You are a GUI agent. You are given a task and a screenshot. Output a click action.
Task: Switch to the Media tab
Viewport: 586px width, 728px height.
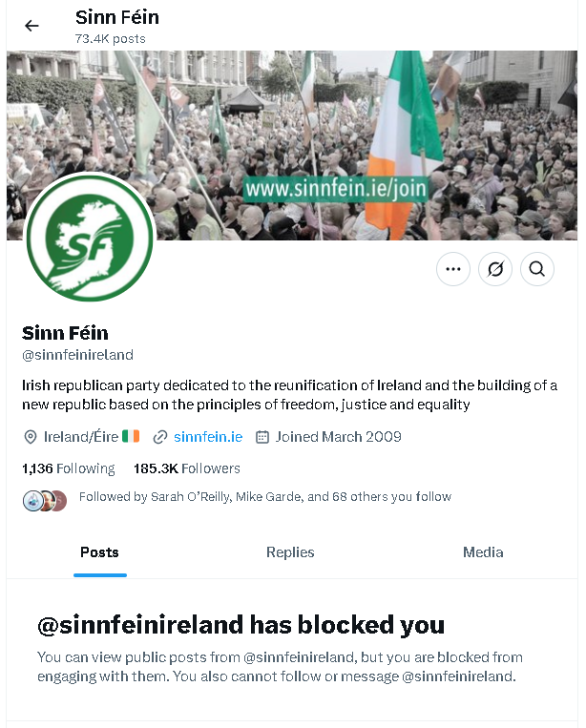point(483,552)
